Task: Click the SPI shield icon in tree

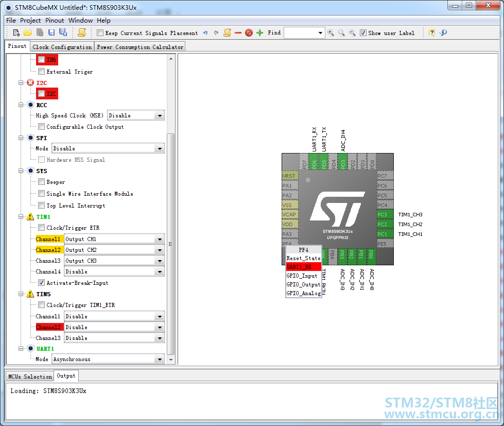Action: [x=30, y=138]
